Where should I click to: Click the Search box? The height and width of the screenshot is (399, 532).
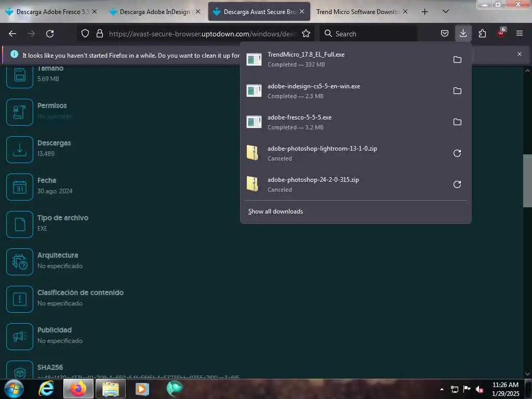coord(368,34)
